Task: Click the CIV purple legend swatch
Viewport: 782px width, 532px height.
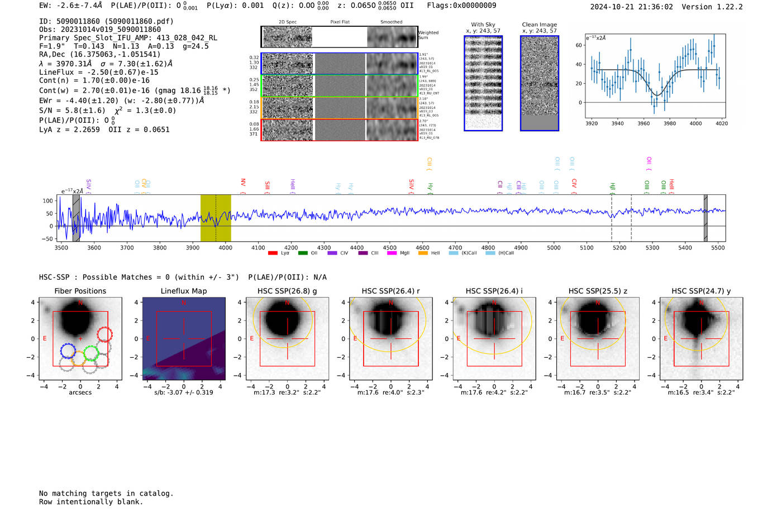Action: click(x=332, y=253)
